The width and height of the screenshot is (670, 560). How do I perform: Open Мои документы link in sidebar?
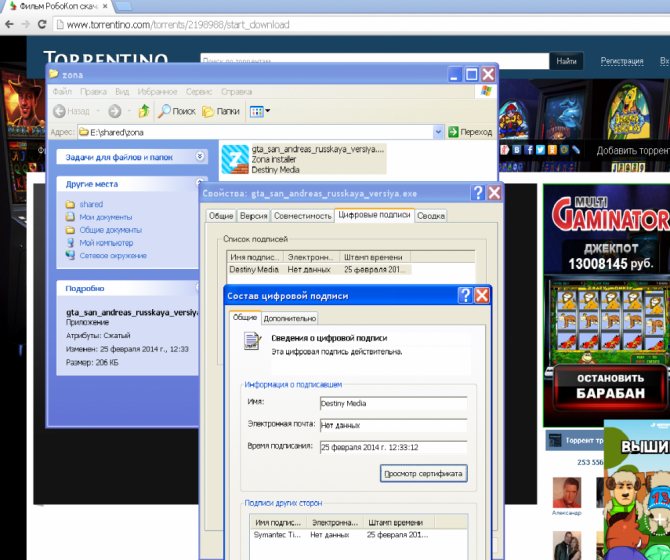pyautogui.click(x=106, y=217)
